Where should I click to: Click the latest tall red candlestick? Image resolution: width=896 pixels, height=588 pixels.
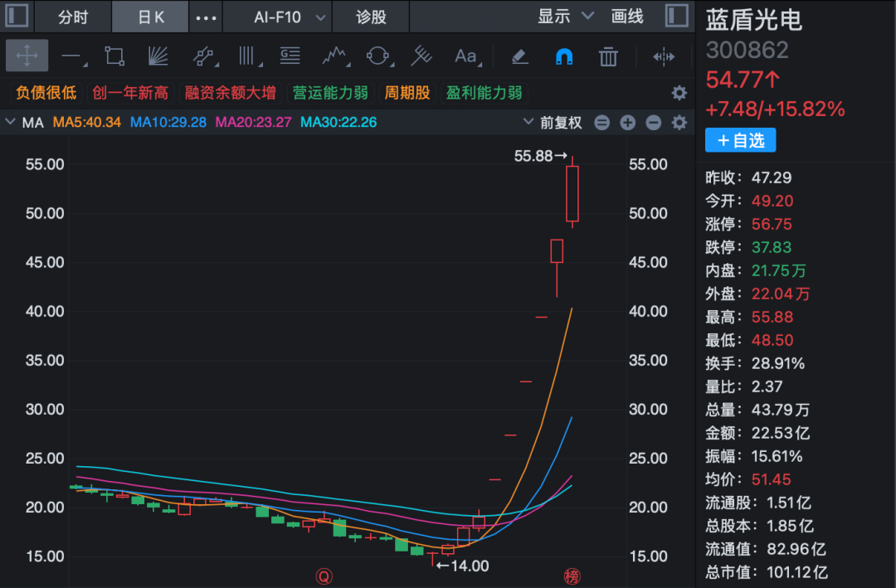572,193
